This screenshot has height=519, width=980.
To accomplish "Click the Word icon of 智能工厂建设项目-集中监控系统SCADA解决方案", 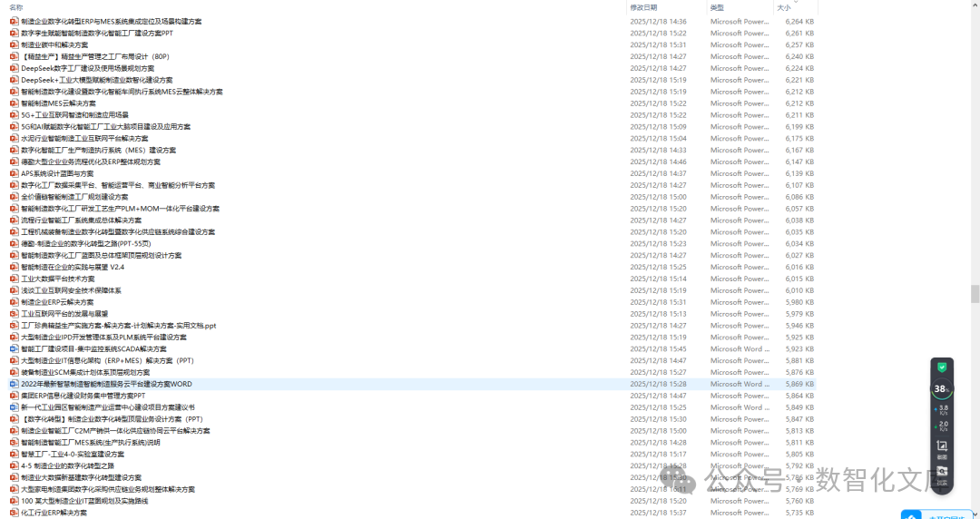I will (x=15, y=349).
